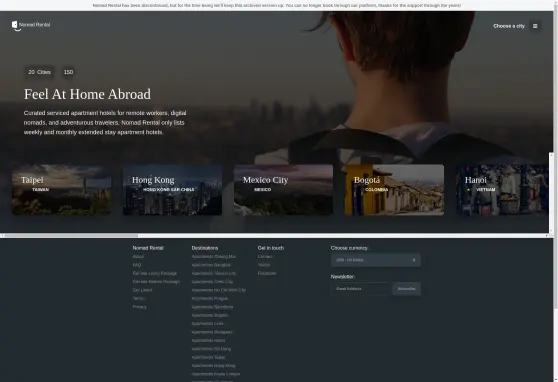Click the scroll right arrow of horizontal scrollbar
The image size is (558, 382).
[x=547, y=235]
